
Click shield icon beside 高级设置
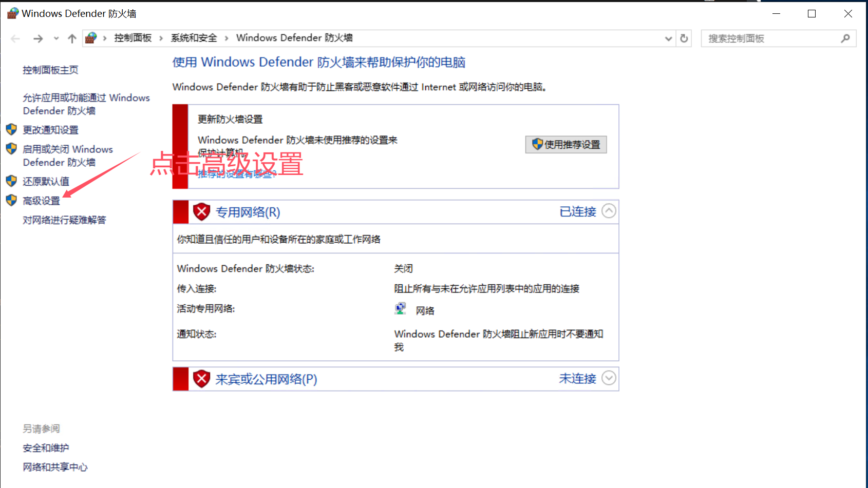[x=11, y=200]
